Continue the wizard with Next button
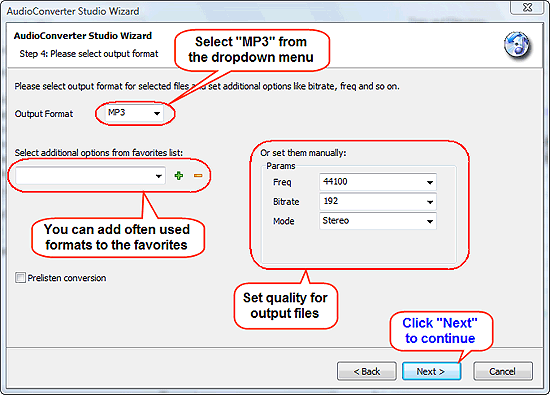550x395 pixels. 431,371
